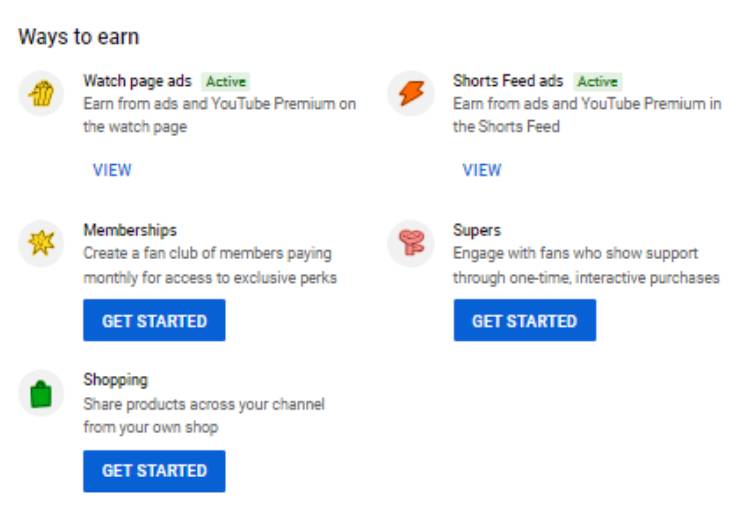This screenshot has width=754, height=508.
Task: Click the Ways to earn section heading
Action: click(x=79, y=37)
